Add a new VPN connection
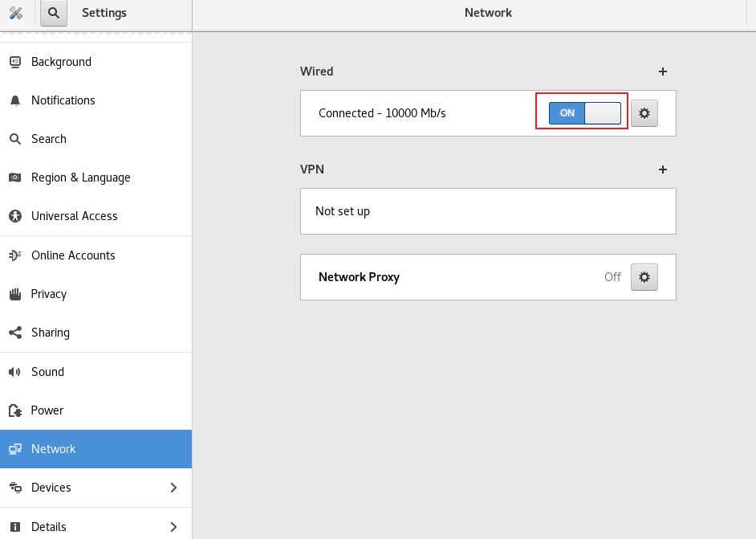756x539 pixels. 663,169
